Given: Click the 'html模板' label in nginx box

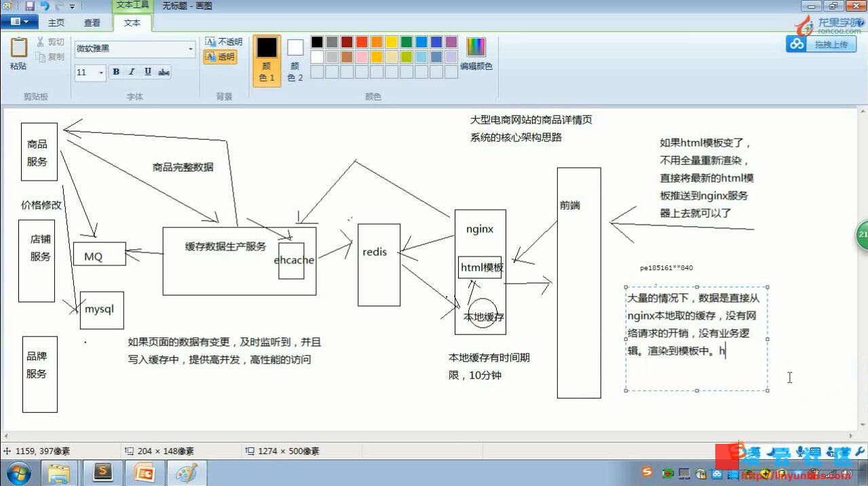Looking at the screenshot, I should click(x=482, y=267).
